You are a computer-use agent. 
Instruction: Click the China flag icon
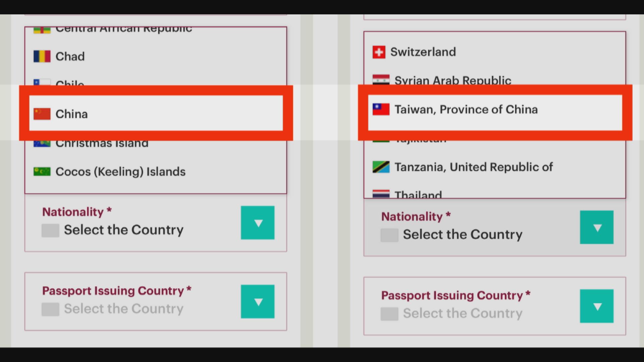42,114
